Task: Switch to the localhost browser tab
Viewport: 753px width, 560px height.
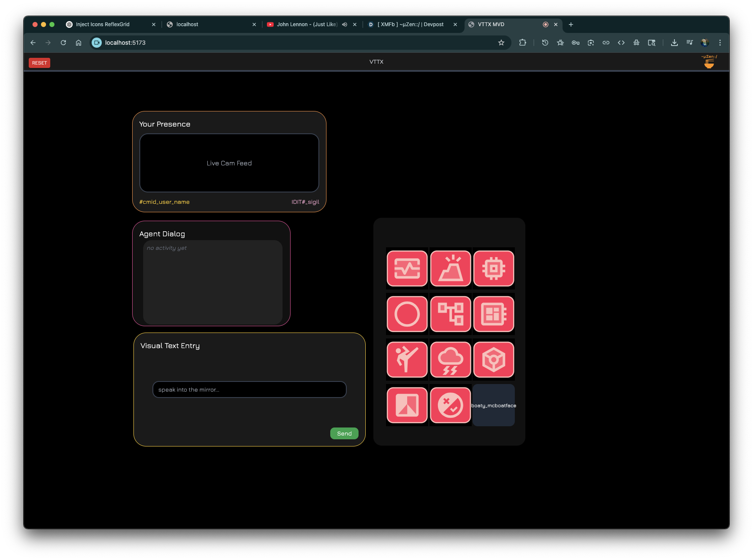Action: [x=211, y=24]
